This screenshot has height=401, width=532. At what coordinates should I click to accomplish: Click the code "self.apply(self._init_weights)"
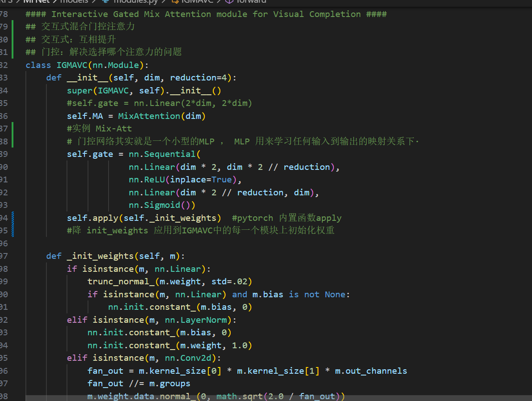click(x=144, y=218)
